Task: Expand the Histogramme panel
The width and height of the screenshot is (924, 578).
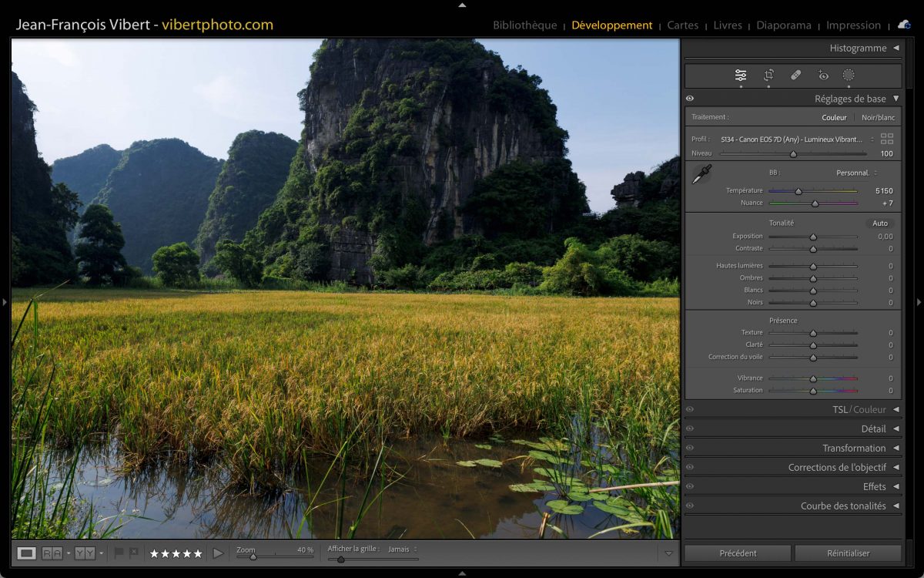Action: point(896,48)
